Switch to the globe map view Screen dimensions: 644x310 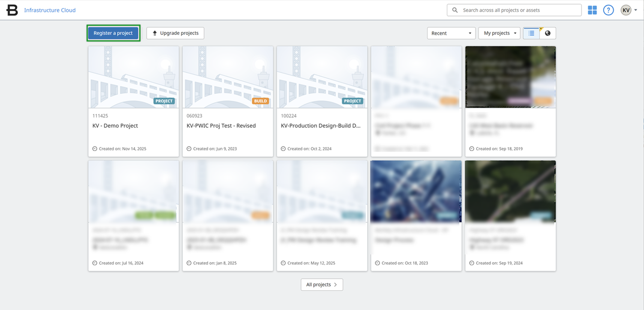click(547, 33)
